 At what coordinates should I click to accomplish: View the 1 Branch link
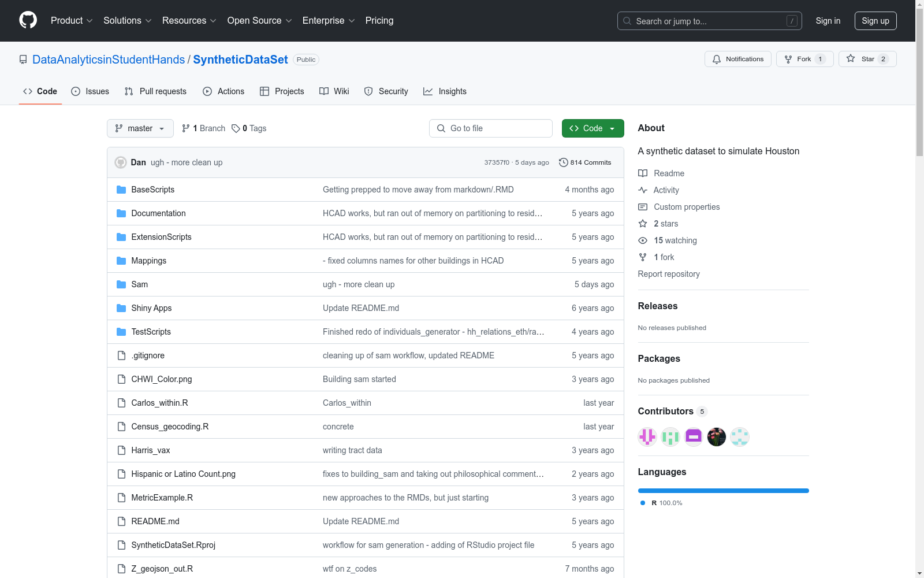tap(203, 128)
